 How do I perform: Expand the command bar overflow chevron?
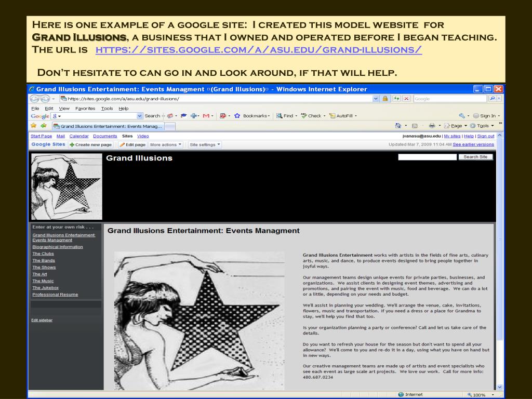click(500, 124)
